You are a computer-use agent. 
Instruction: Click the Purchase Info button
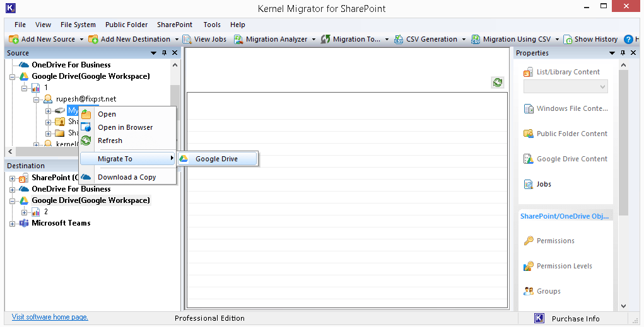click(x=575, y=318)
